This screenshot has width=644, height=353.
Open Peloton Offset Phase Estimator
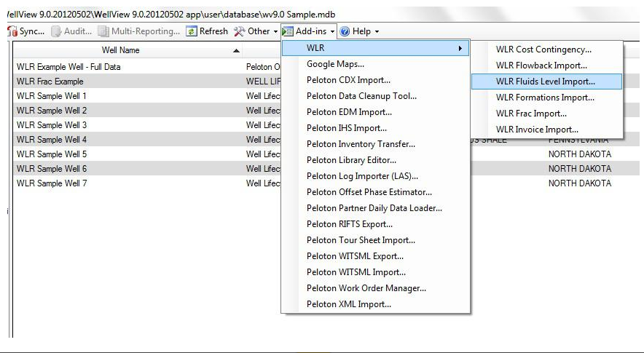[x=375, y=192]
